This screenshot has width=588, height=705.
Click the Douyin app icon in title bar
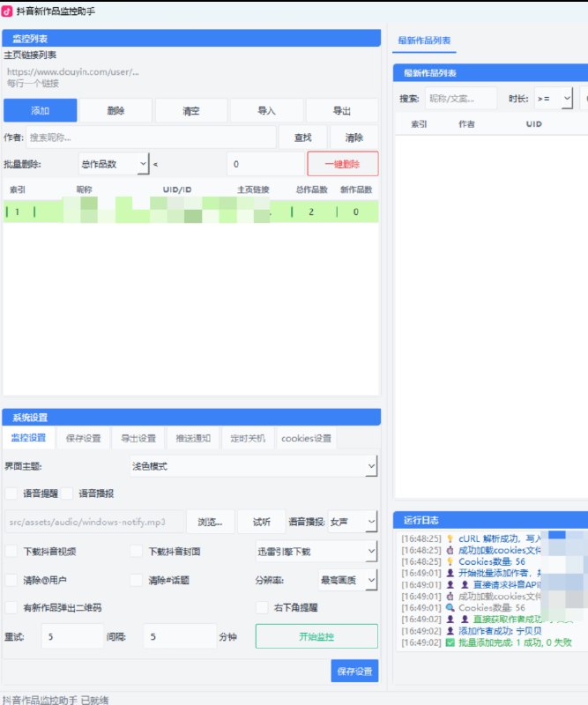point(7,11)
